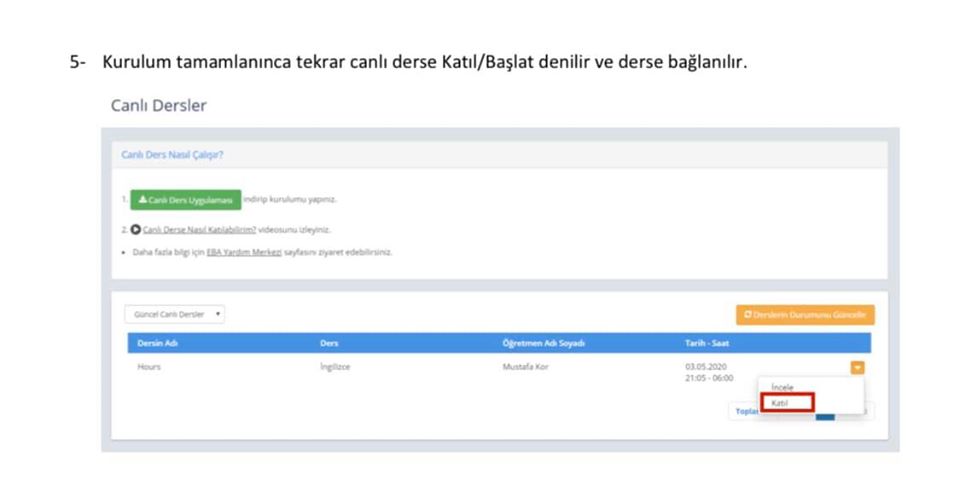
Task: Open the Güncel Canlı Dersler dropdown
Action: click(174, 314)
